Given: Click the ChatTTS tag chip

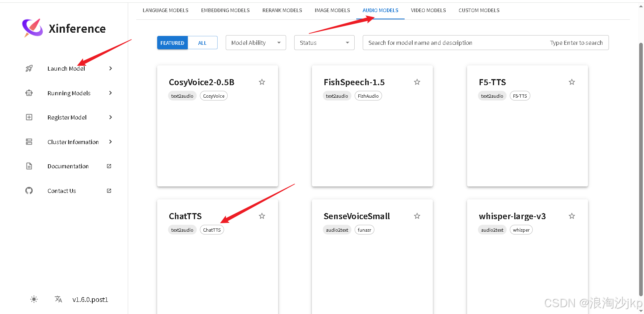Looking at the screenshot, I should 212,230.
